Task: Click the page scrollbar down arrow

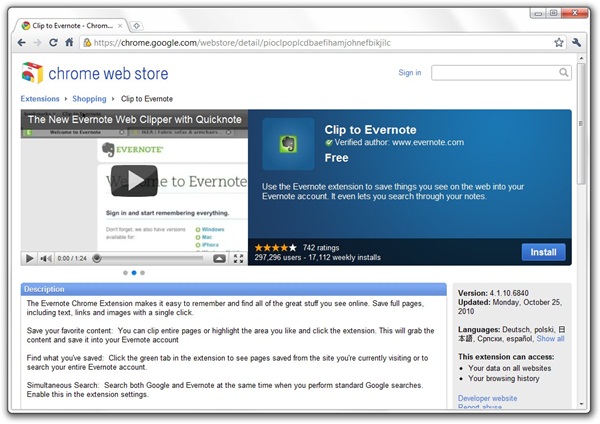Action: pos(582,404)
